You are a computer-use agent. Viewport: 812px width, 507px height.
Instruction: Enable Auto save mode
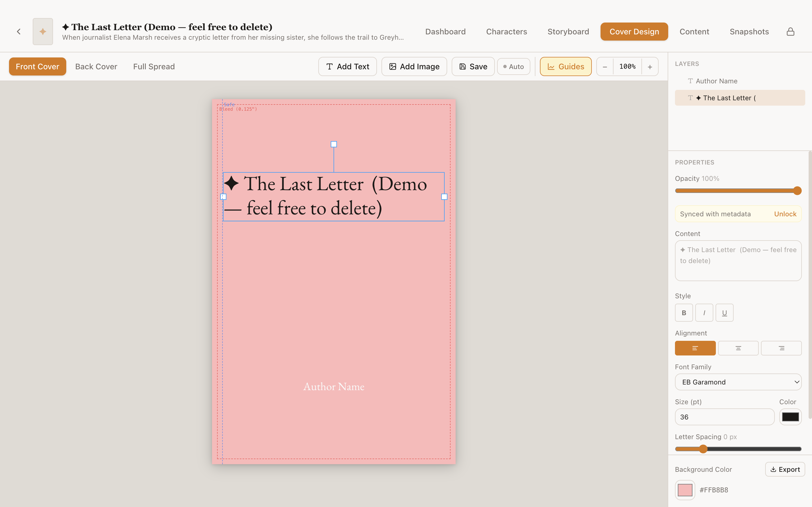[x=513, y=66]
